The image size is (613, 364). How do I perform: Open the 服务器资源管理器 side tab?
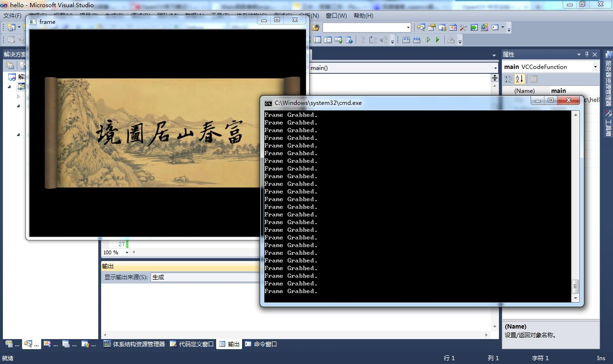pyautogui.click(x=608, y=79)
